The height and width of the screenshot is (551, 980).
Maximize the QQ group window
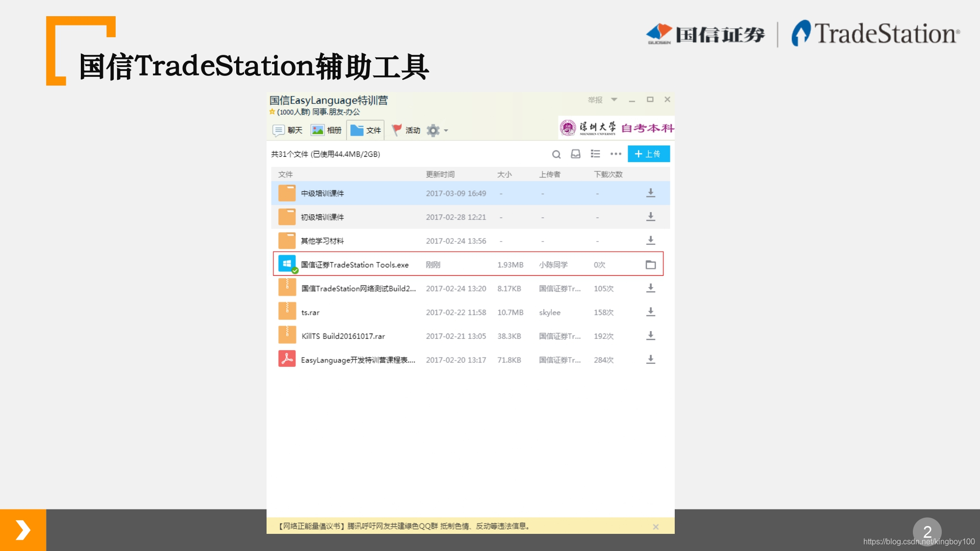650,99
